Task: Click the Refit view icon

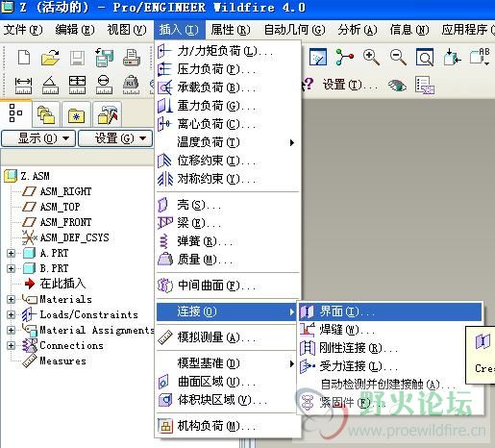Action: 425,58
